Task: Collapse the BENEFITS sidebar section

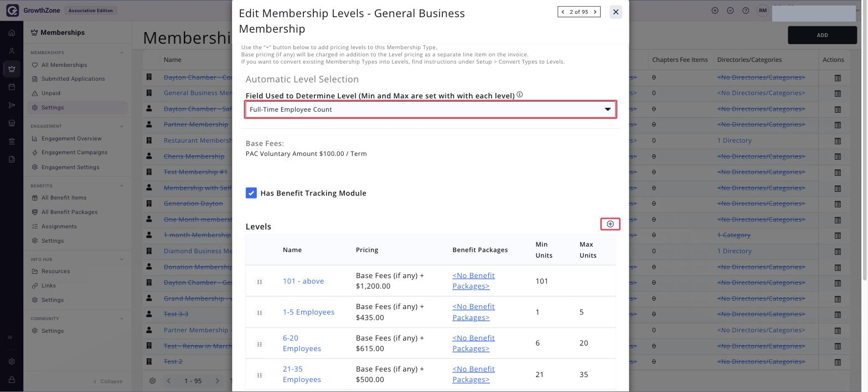Action: point(122,186)
